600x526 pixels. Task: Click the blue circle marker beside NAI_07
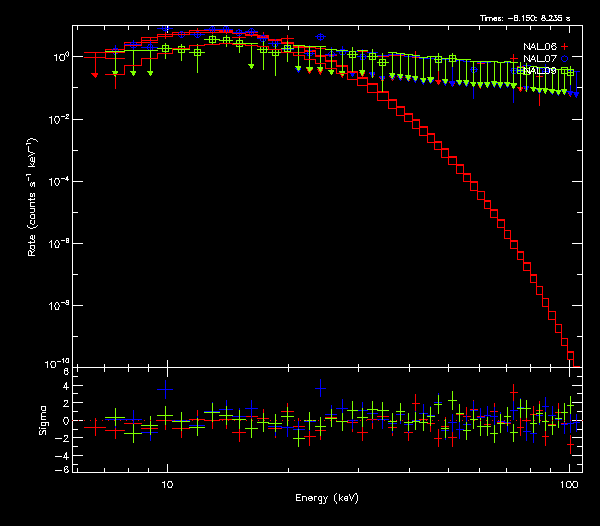[565, 59]
